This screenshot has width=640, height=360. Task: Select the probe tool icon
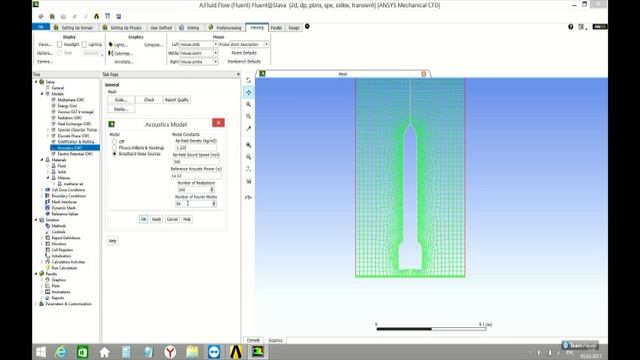tap(249, 129)
